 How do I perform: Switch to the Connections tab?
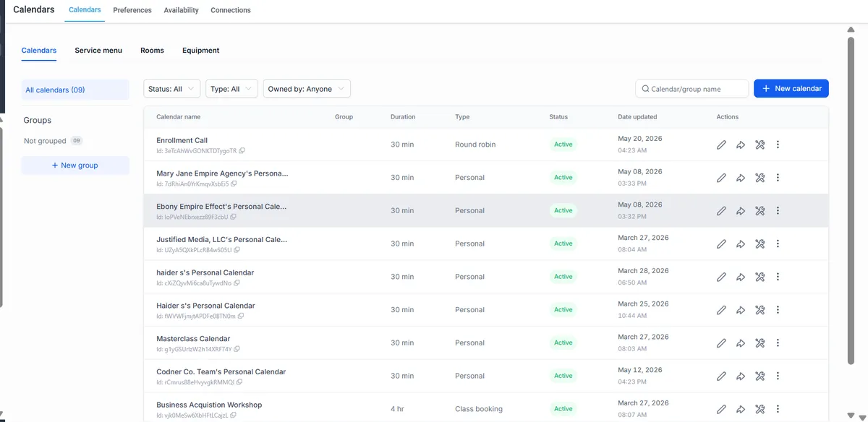point(231,10)
